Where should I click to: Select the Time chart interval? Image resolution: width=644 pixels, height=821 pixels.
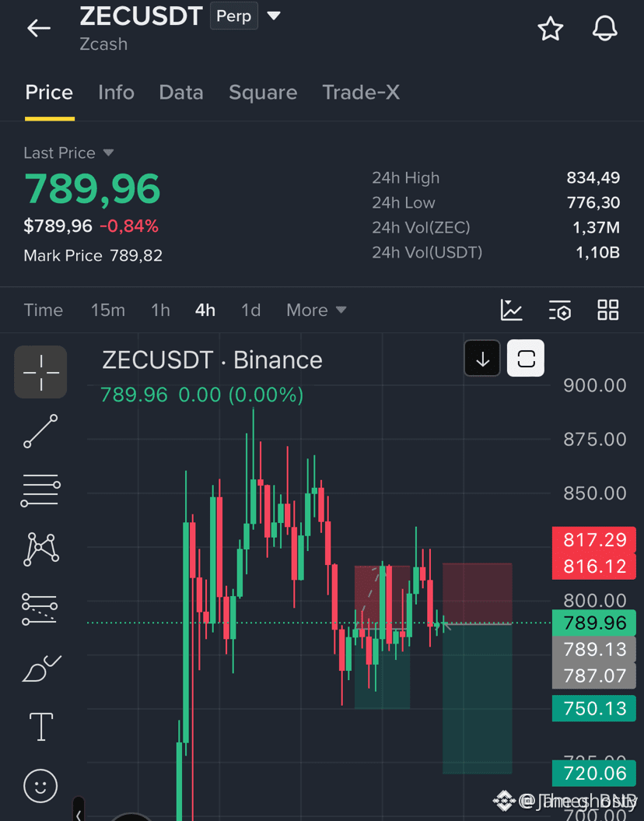pyautogui.click(x=44, y=310)
